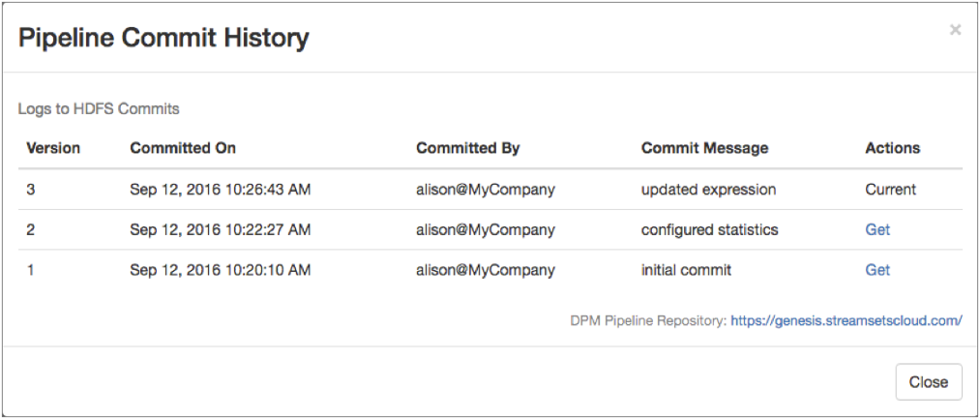Select the 'configured statistics' commit message
980x419 pixels.
coord(709,230)
